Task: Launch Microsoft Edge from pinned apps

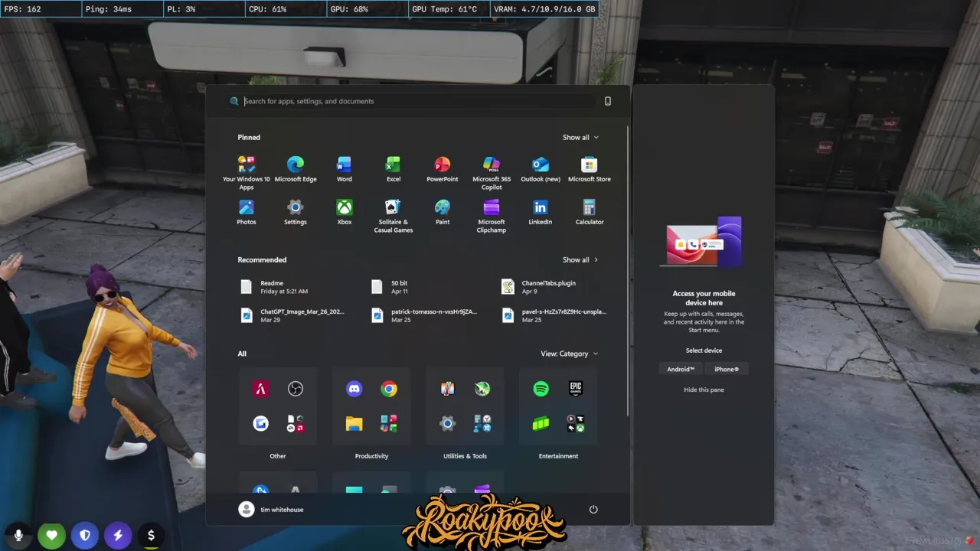Action: 295,169
